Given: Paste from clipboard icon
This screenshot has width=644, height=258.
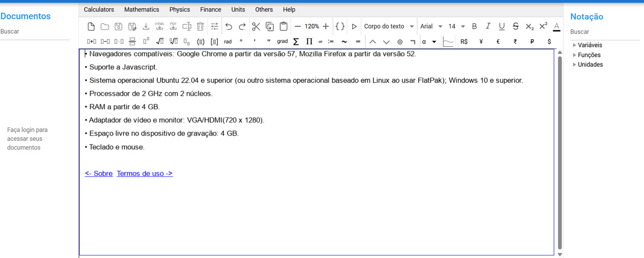Looking at the screenshot, I should [x=283, y=26].
